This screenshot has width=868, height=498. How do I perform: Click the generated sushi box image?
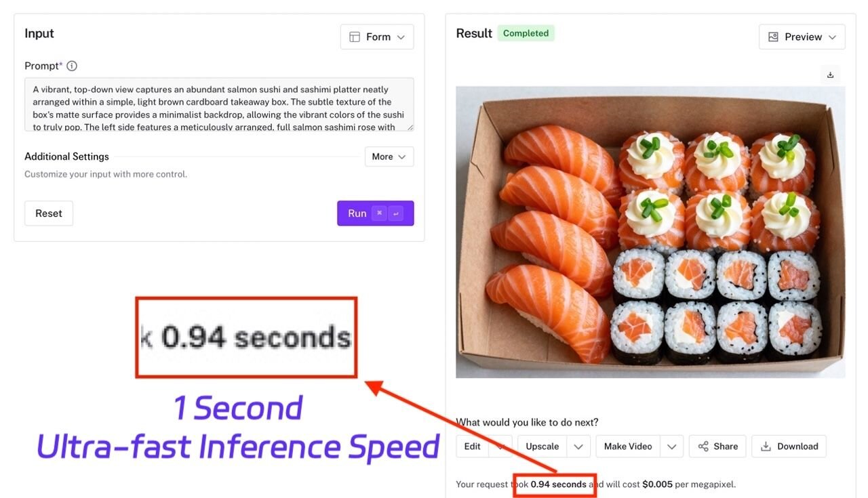point(650,232)
